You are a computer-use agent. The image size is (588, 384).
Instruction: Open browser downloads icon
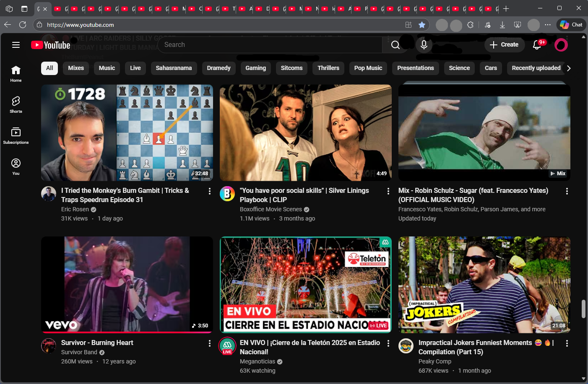pos(502,25)
